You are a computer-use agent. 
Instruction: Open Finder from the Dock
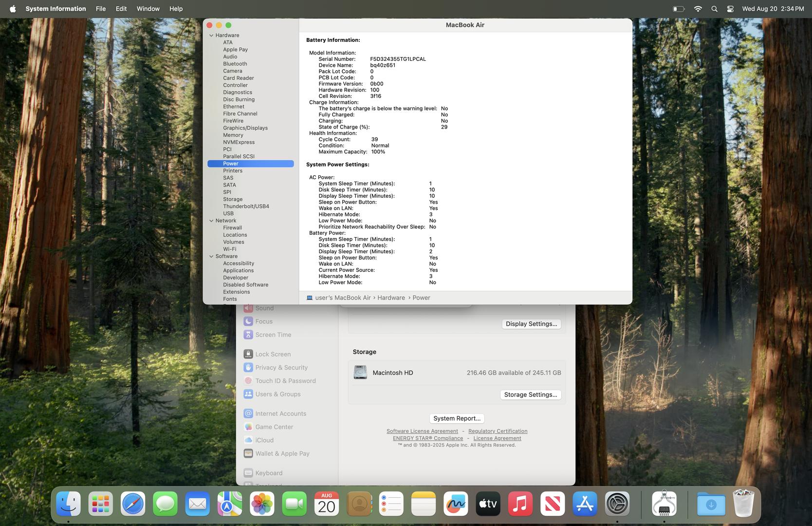pyautogui.click(x=68, y=504)
